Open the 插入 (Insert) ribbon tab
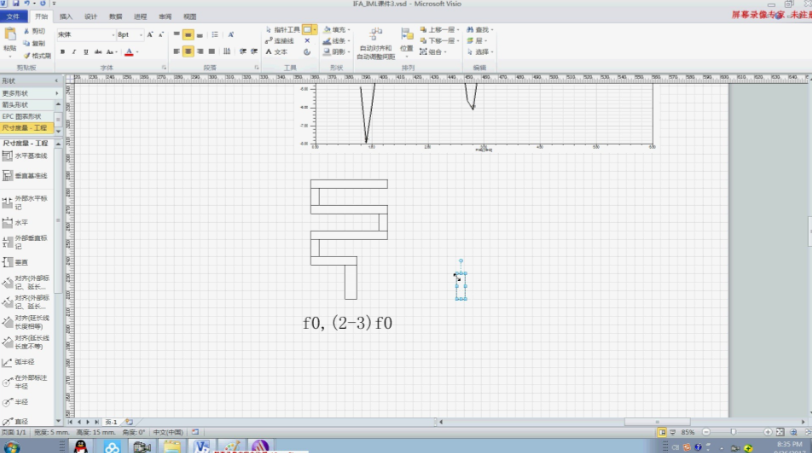This screenshot has height=453, width=812. tap(66, 17)
